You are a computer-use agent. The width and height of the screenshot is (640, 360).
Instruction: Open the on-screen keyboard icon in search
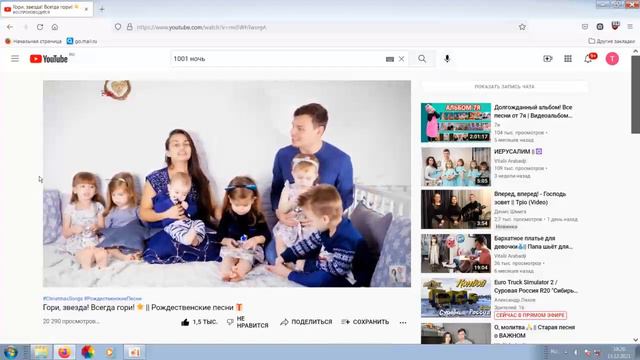pos(390,59)
